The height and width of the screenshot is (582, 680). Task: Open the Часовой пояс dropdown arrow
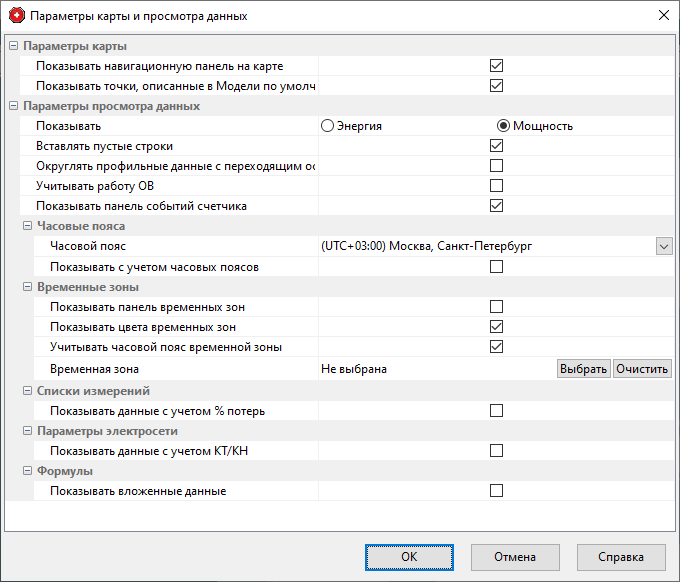click(x=664, y=246)
